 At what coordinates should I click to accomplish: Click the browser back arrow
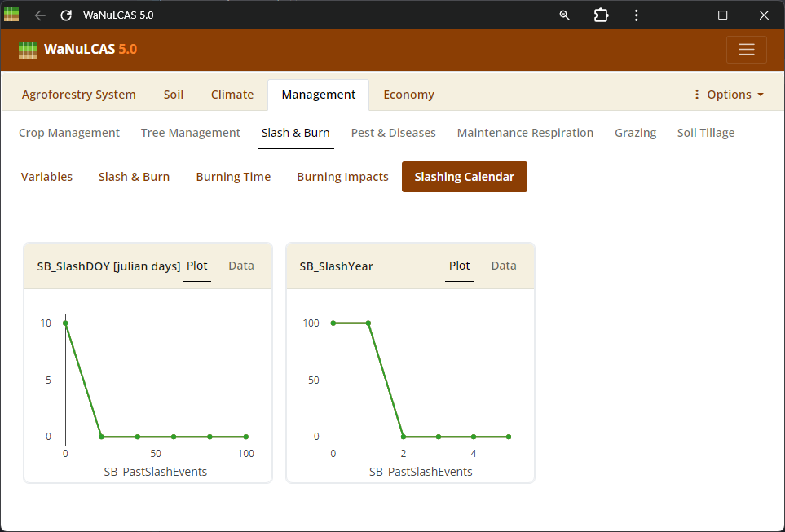[x=40, y=15]
